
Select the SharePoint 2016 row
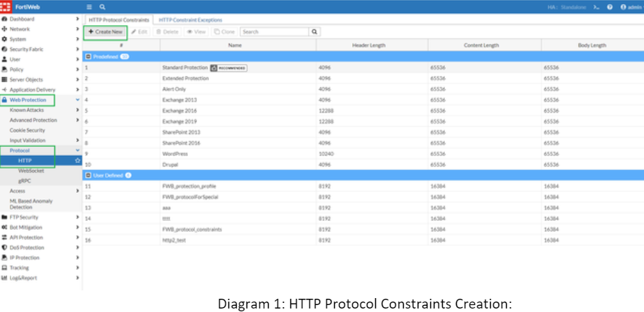363,143
